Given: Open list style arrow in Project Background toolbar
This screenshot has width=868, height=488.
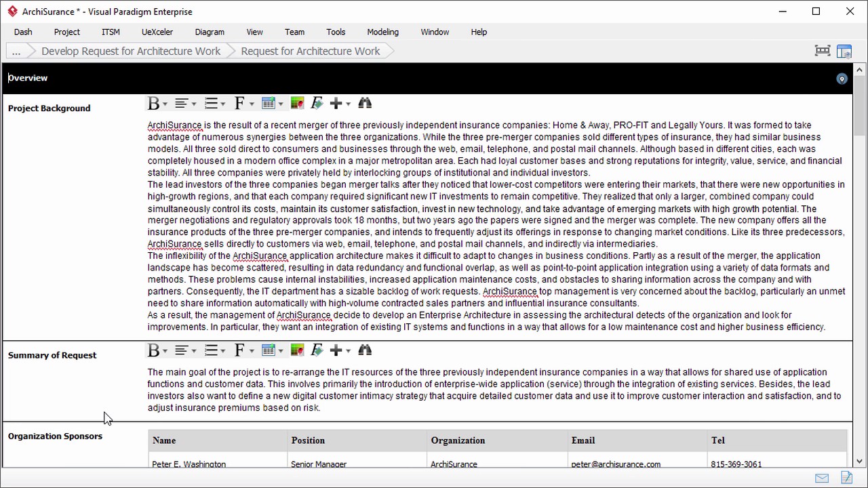Looking at the screenshot, I should point(222,104).
